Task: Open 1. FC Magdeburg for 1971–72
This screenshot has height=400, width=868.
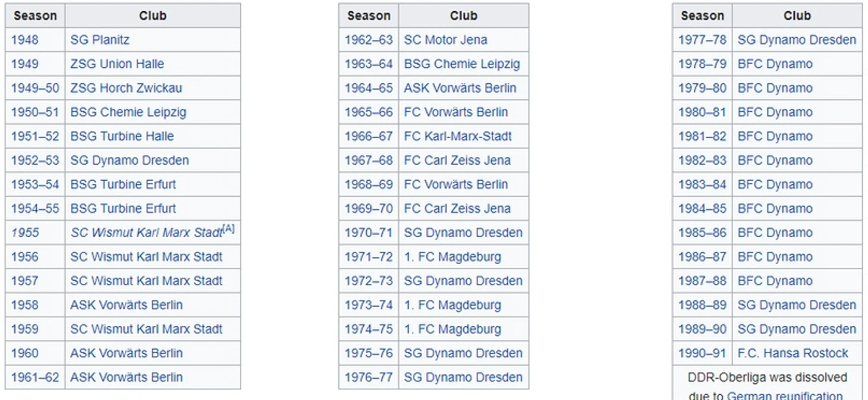Action: pyautogui.click(x=452, y=257)
